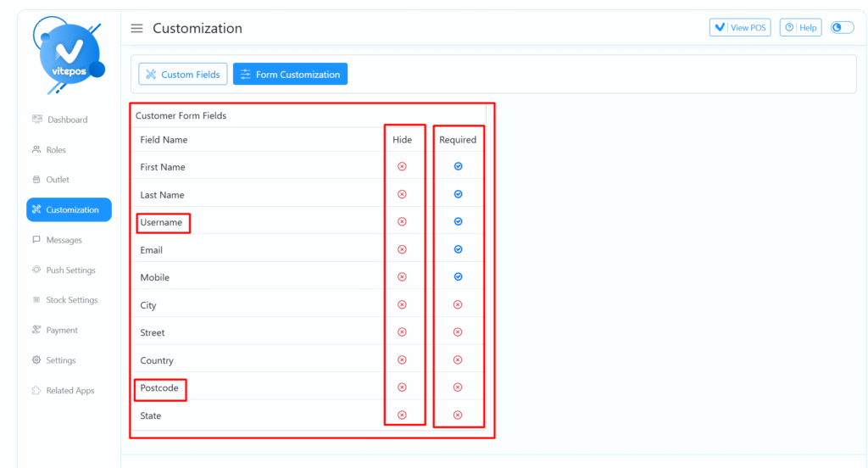Click the View POS button
Screen dimensions: 868x468
click(x=740, y=28)
